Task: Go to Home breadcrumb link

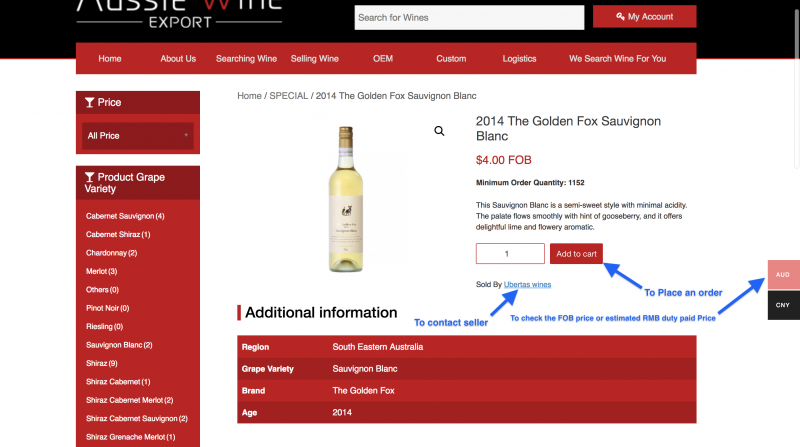Action: pyautogui.click(x=249, y=96)
